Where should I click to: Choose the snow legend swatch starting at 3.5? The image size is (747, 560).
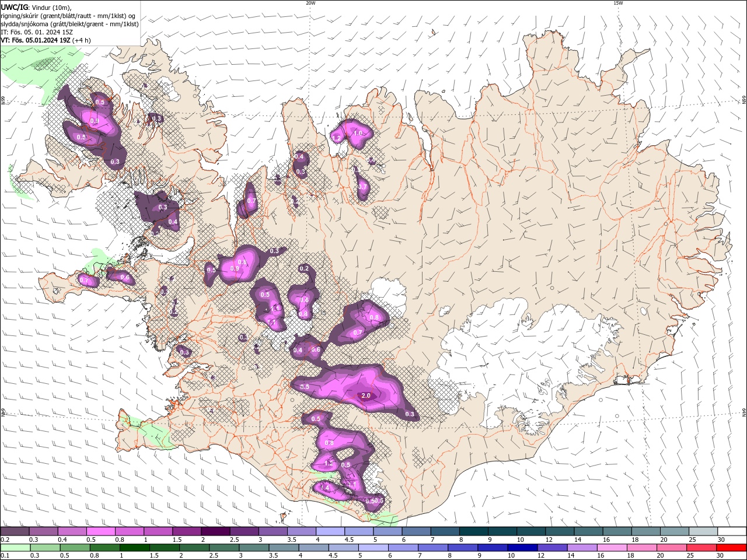click(301, 531)
